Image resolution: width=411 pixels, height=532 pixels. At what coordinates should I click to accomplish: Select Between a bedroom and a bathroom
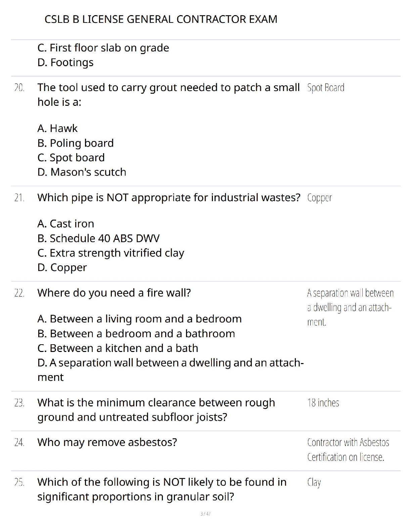pyautogui.click(x=136, y=334)
